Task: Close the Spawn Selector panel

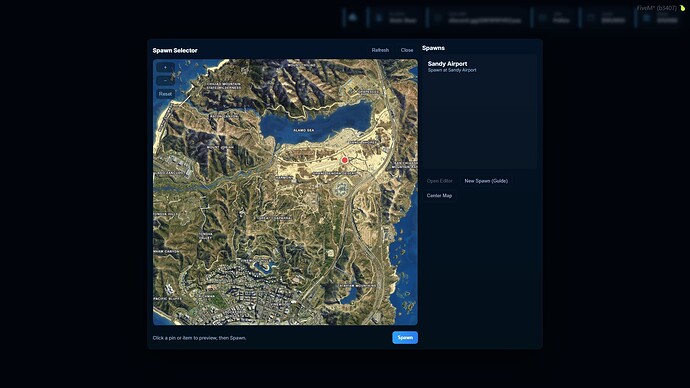Action: [x=407, y=50]
